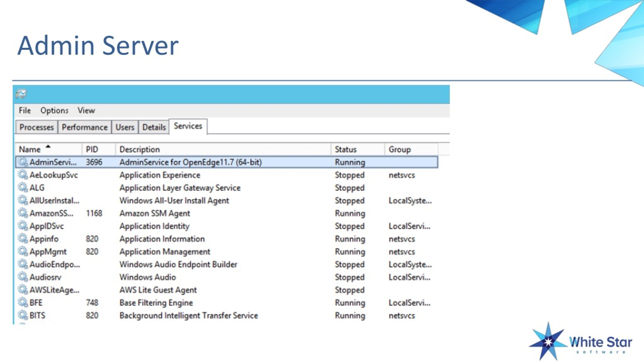Image resolution: width=644 pixels, height=362 pixels.
Task: Click the gear icon beside AmazonSS...
Action: [23, 213]
